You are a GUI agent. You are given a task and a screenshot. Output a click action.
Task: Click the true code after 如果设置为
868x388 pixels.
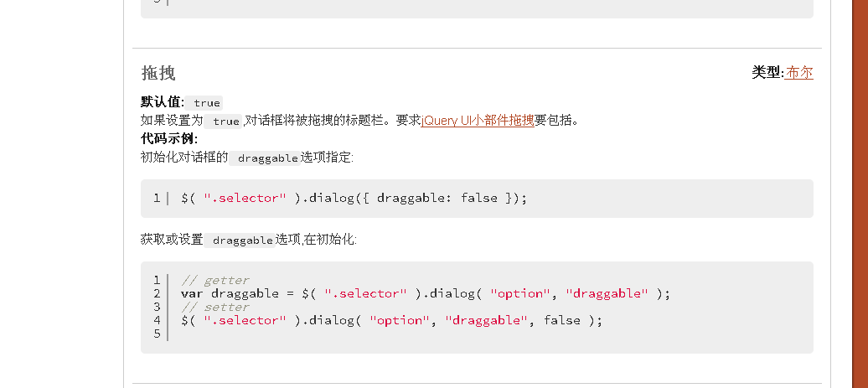(x=226, y=122)
